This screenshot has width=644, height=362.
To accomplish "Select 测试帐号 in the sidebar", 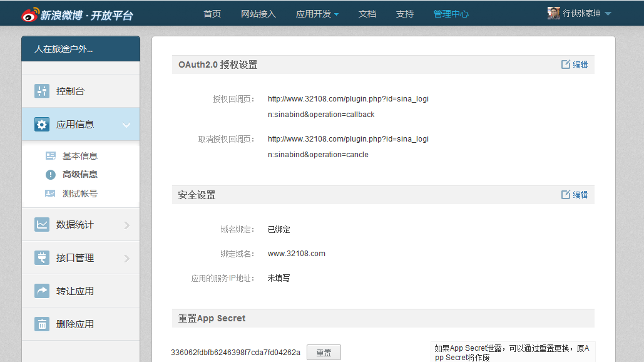I will click(79, 194).
